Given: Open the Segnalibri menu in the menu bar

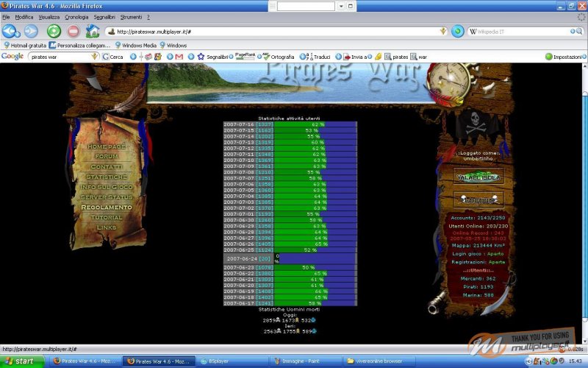Looking at the screenshot, I should pos(104,17).
